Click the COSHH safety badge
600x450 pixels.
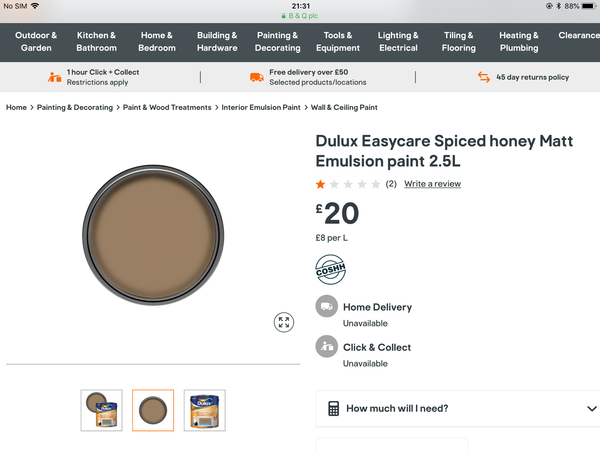coord(331,269)
